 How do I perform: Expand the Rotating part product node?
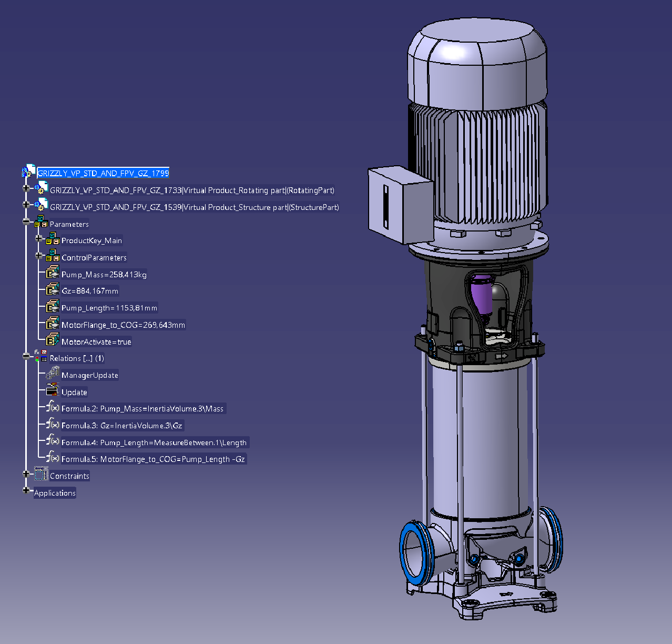(x=26, y=188)
